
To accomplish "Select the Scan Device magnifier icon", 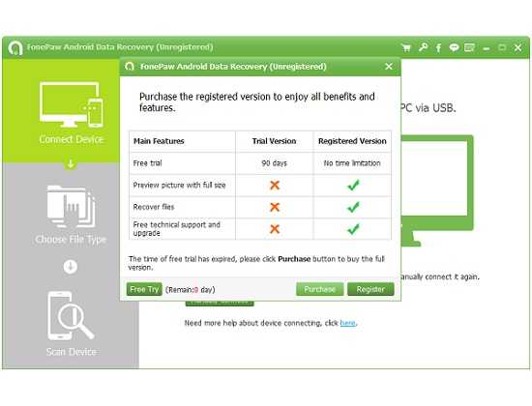I will 71,316.
